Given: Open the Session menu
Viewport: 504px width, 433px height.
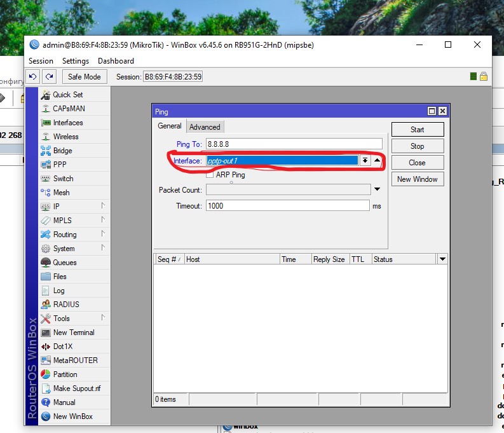Looking at the screenshot, I should point(41,61).
